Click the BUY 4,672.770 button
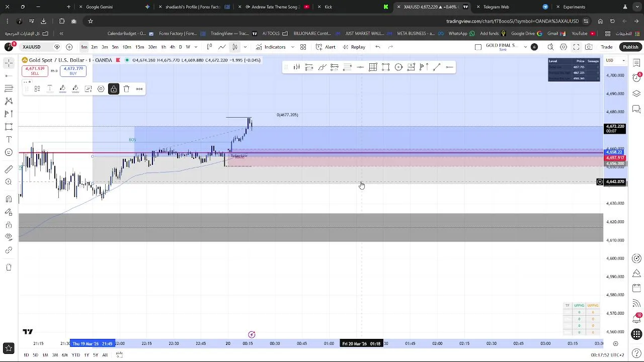Viewport: 644px width, 362px height. pos(73,71)
